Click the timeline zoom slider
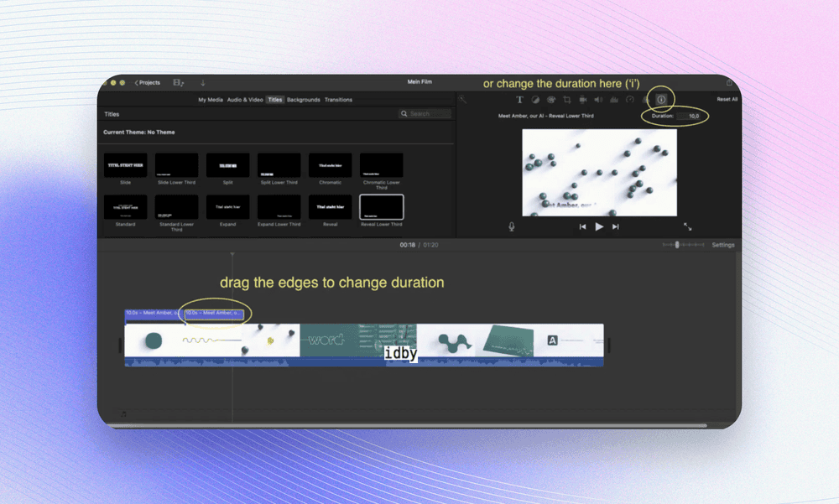The image size is (839, 504). [x=677, y=245]
